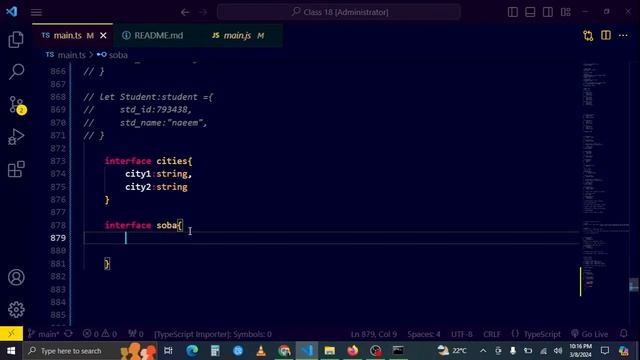
Task: Go forward with the navigation arrow
Action: click(203, 12)
